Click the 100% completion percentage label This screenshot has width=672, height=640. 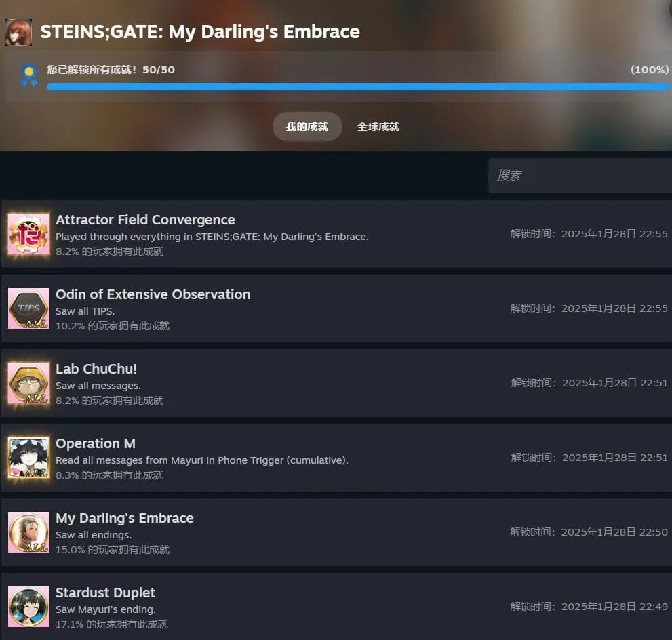pyautogui.click(x=649, y=70)
